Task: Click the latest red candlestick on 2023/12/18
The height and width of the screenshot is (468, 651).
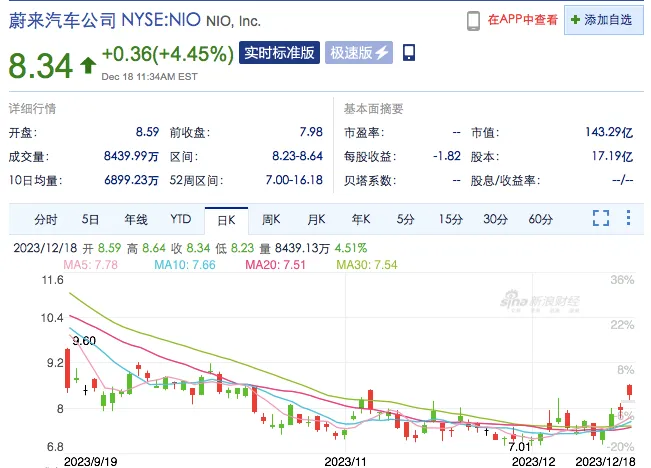Action: (x=629, y=391)
